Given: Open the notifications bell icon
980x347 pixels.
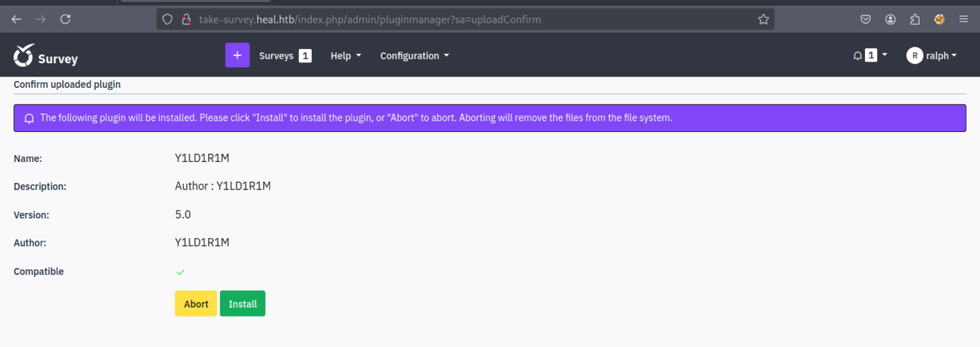Looking at the screenshot, I should pyautogui.click(x=857, y=56).
